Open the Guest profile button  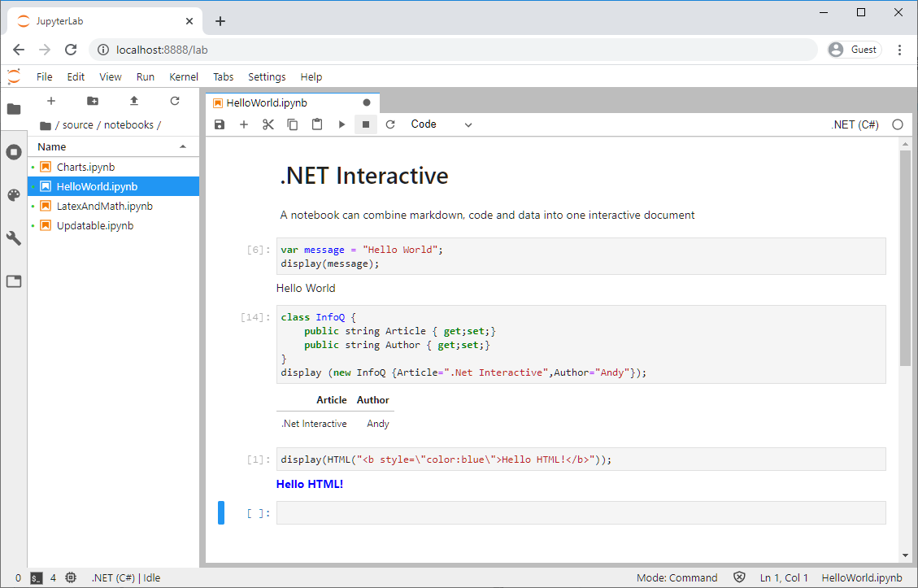coord(855,50)
